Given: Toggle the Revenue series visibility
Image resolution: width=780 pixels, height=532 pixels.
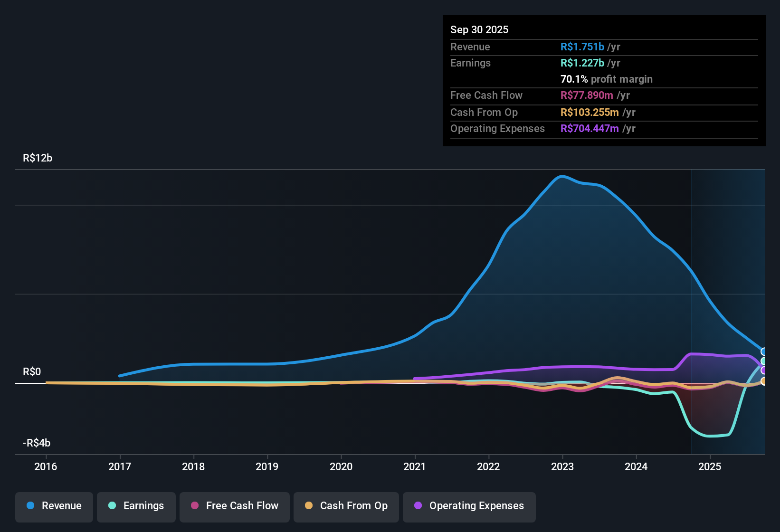Looking at the screenshot, I should click(x=54, y=506).
